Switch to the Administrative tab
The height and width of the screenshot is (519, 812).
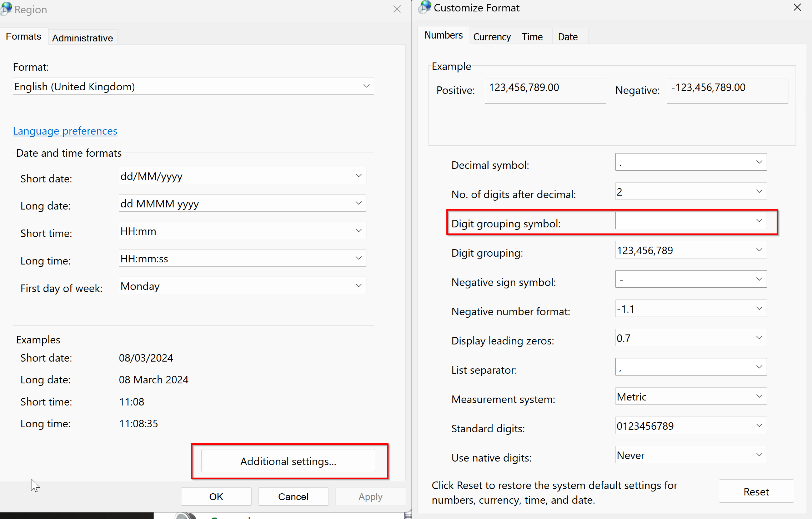coord(82,38)
